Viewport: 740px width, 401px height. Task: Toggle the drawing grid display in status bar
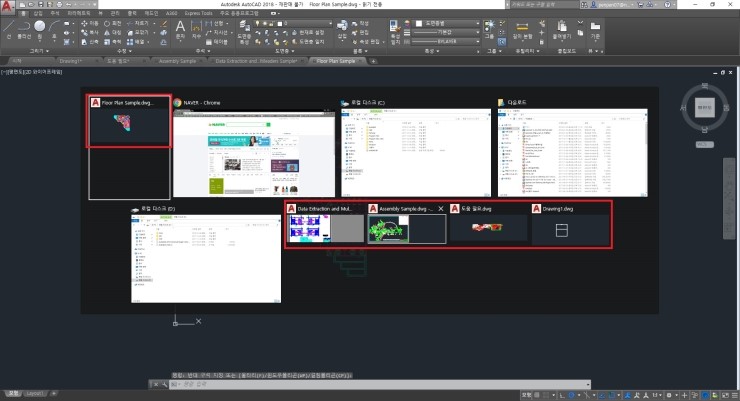[x=536, y=395]
